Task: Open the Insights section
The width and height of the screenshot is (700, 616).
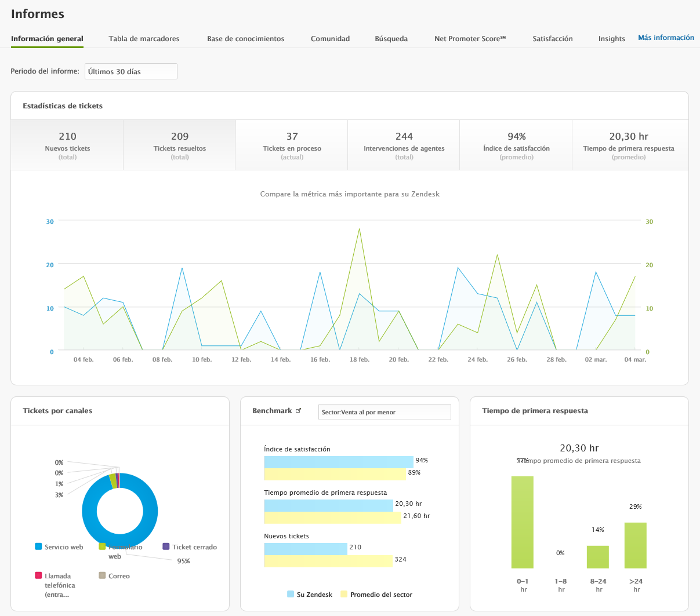Action: [x=611, y=38]
